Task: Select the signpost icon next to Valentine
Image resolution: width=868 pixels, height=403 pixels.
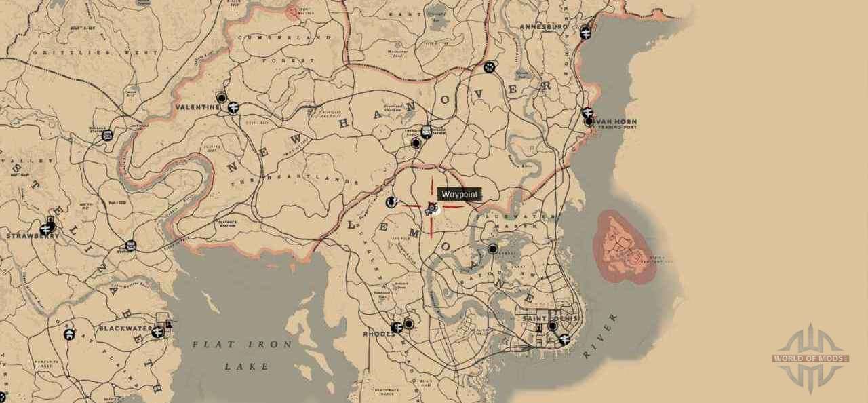Action: click(233, 107)
